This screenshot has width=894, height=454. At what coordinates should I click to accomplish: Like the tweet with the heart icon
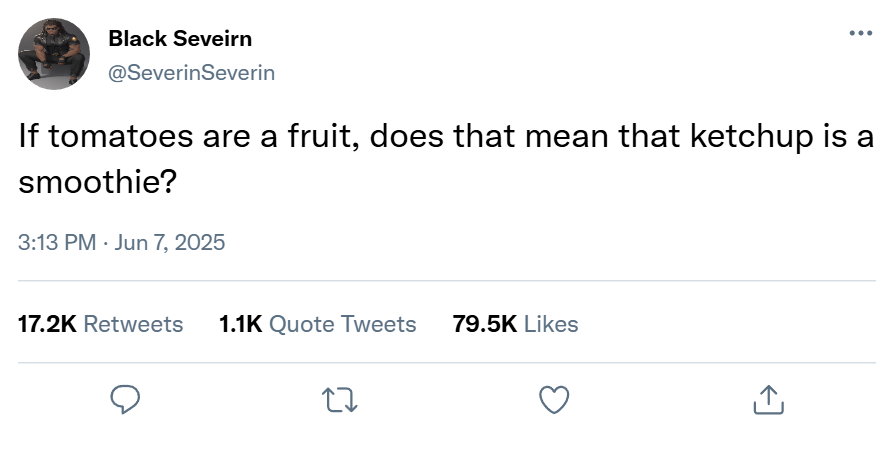click(554, 400)
